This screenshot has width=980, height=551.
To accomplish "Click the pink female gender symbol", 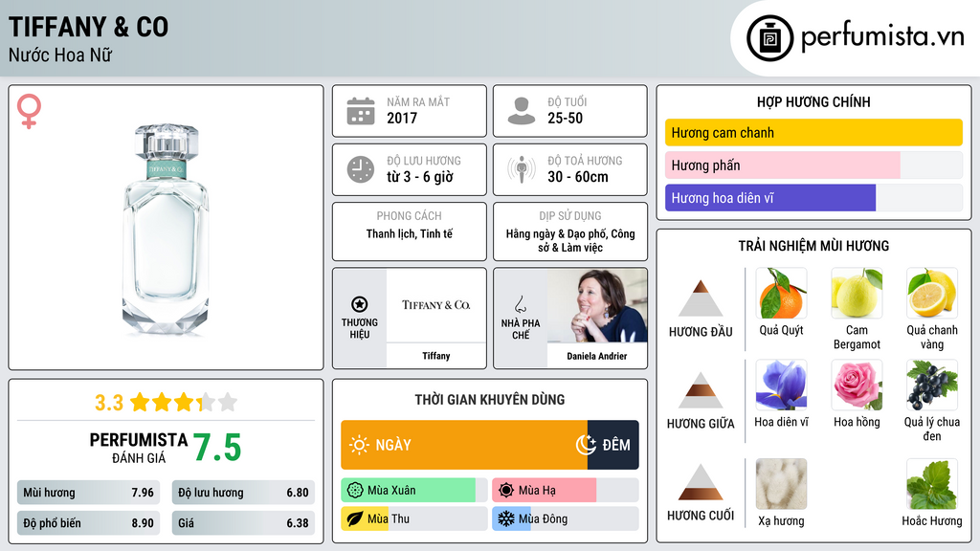I will tap(29, 111).
